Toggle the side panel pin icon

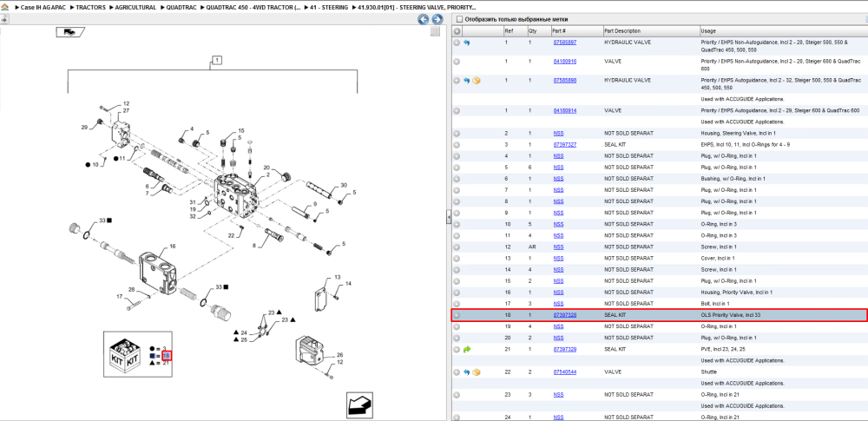pos(3,19)
